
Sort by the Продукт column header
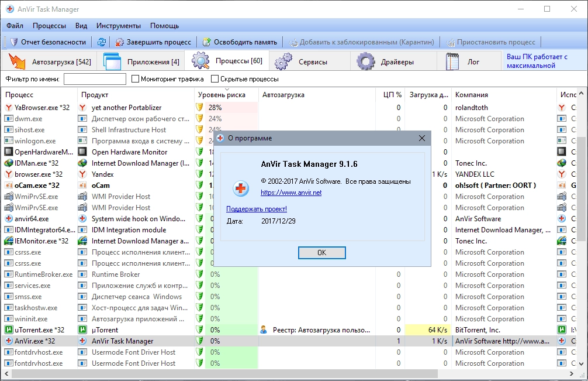coord(136,95)
